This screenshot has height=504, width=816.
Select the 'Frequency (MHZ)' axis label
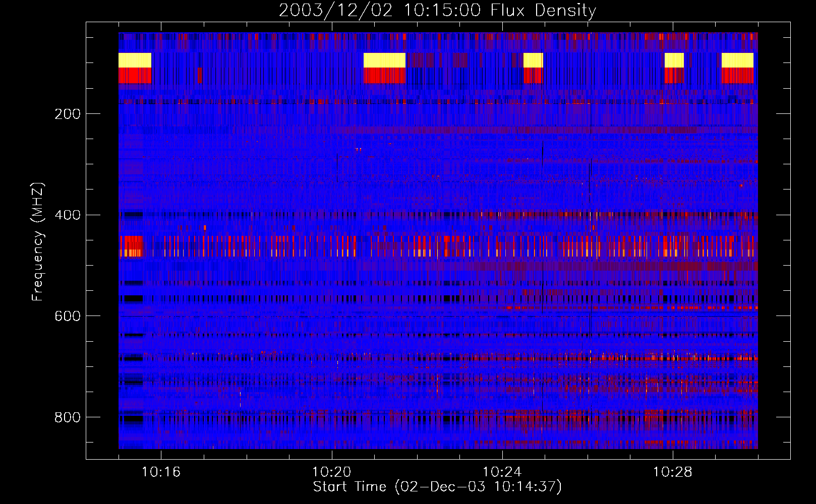[x=38, y=242]
